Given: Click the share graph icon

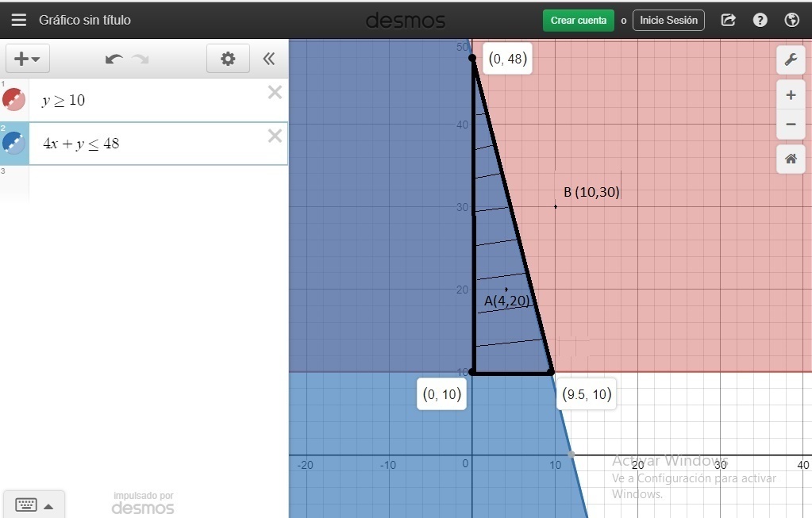Looking at the screenshot, I should [728, 20].
